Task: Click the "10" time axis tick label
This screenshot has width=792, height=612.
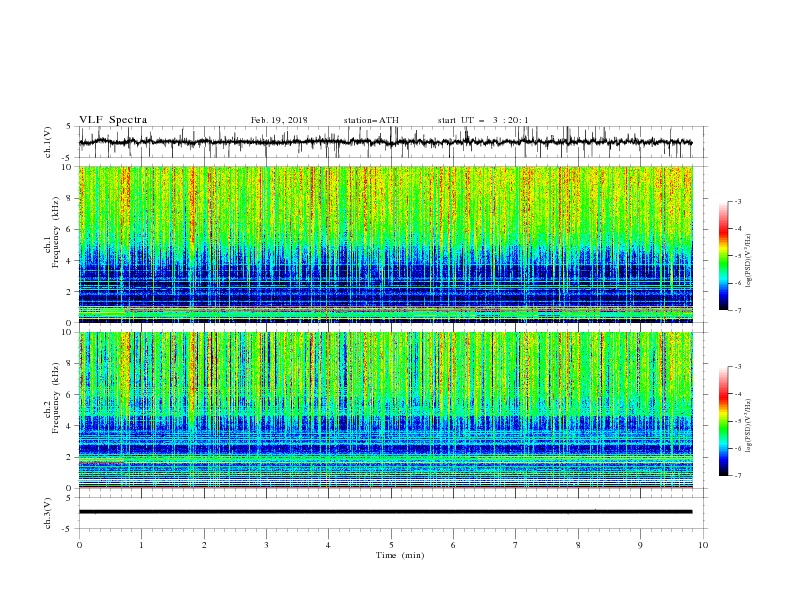Action: (x=703, y=545)
